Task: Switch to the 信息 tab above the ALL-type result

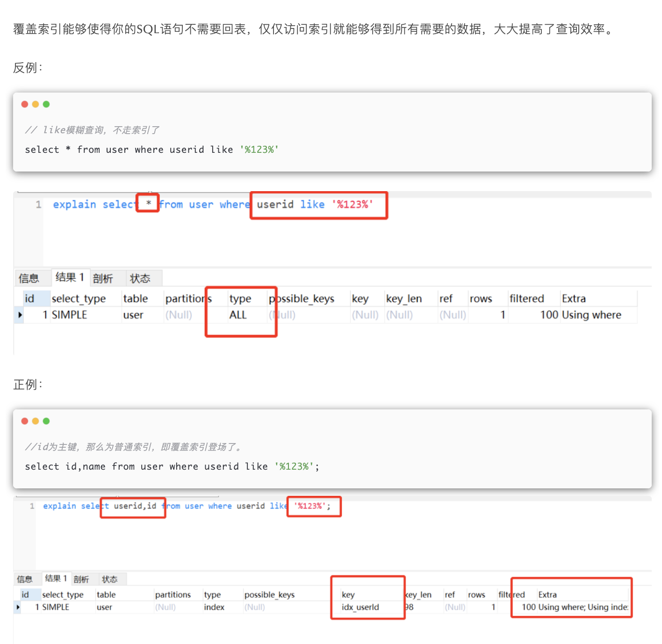Action: (x=29, y=279)
